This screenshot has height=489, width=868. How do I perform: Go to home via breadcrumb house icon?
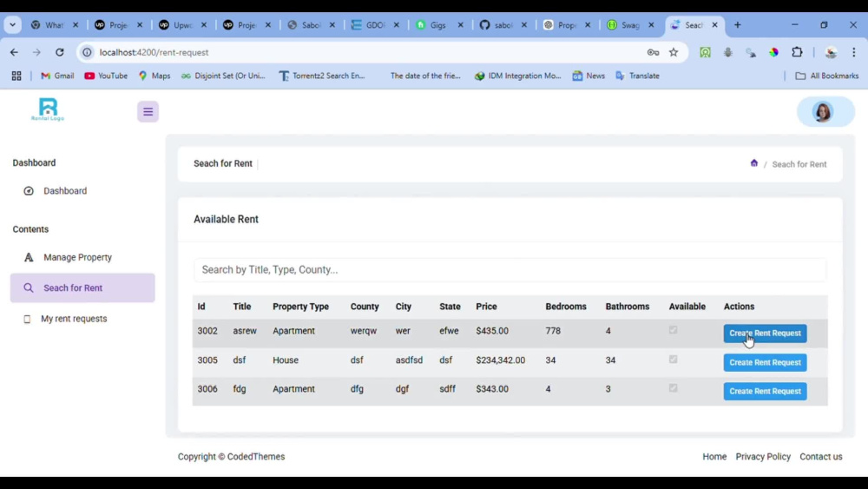754,163
